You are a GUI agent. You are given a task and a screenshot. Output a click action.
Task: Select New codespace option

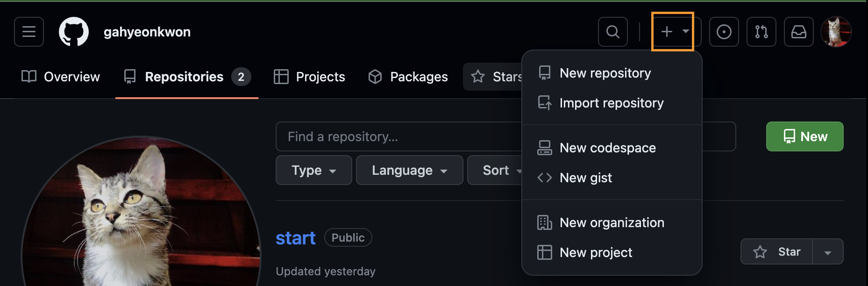click(x=607, y=148)
